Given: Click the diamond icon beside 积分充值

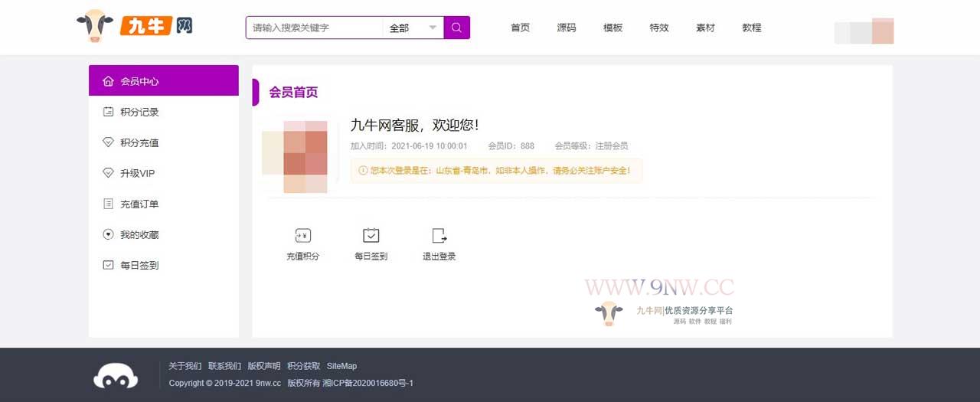Looking at the screenshot, I should click(x=108, y=142).
